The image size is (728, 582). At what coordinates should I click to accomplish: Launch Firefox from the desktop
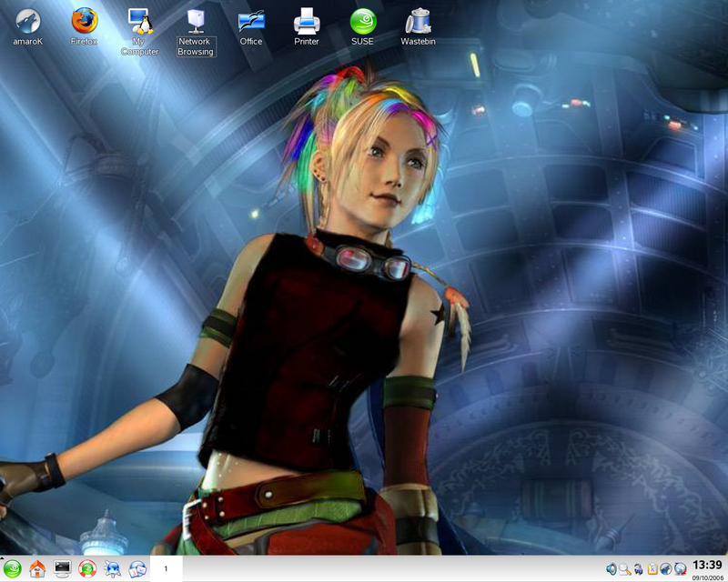84,27
